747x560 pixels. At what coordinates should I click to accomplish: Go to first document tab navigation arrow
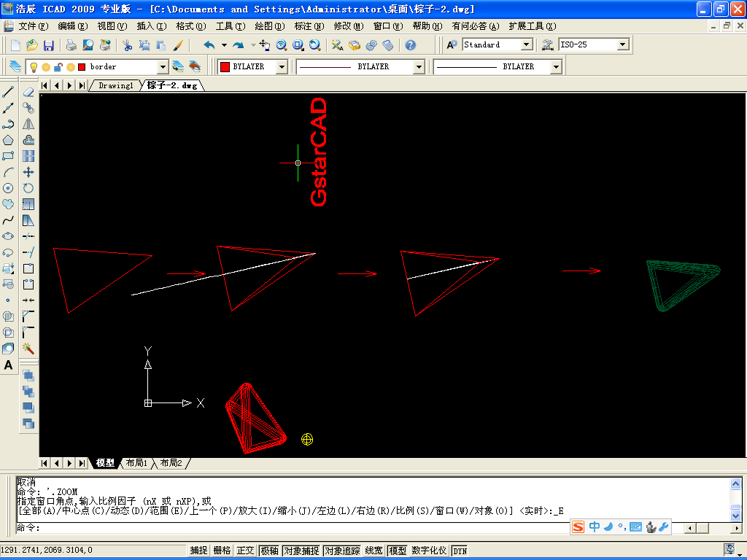click(x=44, y=86)
